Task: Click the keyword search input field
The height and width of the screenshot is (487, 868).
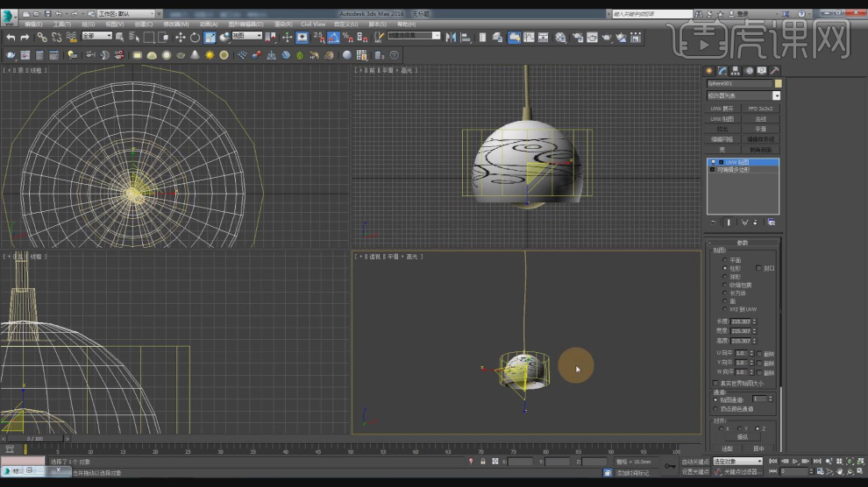Action: (653, 14)
